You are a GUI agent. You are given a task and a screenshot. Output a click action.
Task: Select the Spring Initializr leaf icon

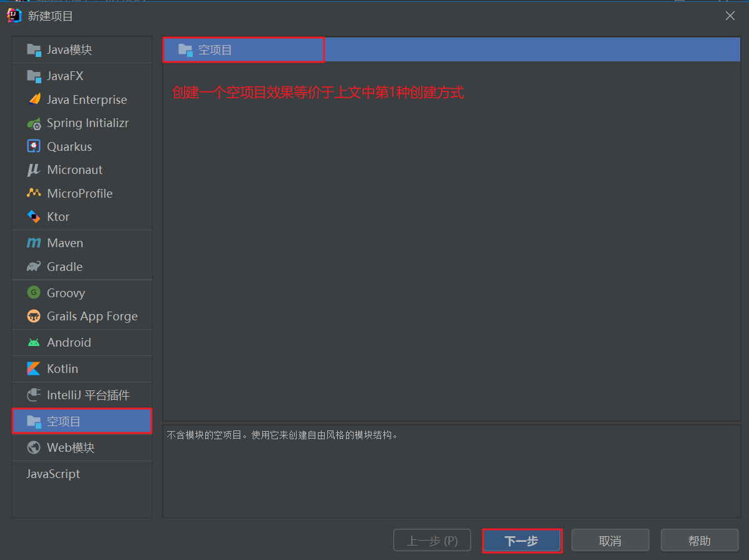tap(34, 123)
